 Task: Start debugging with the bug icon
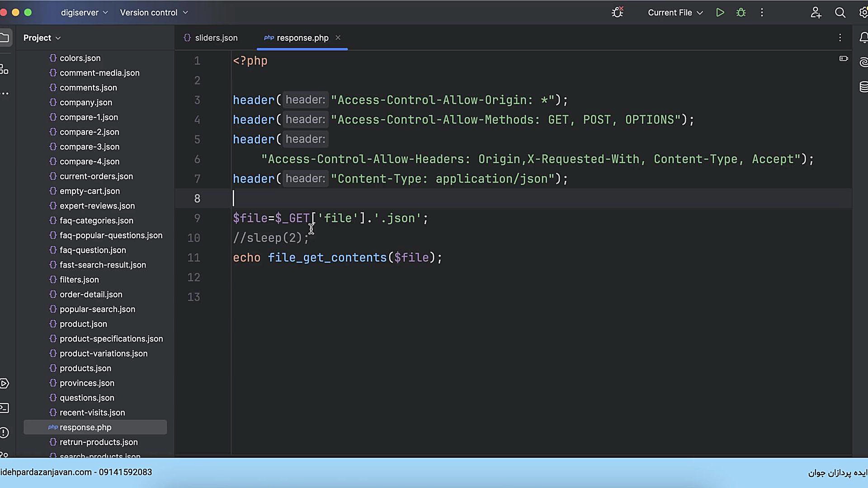pyautogui.click(x=741, y=13)
